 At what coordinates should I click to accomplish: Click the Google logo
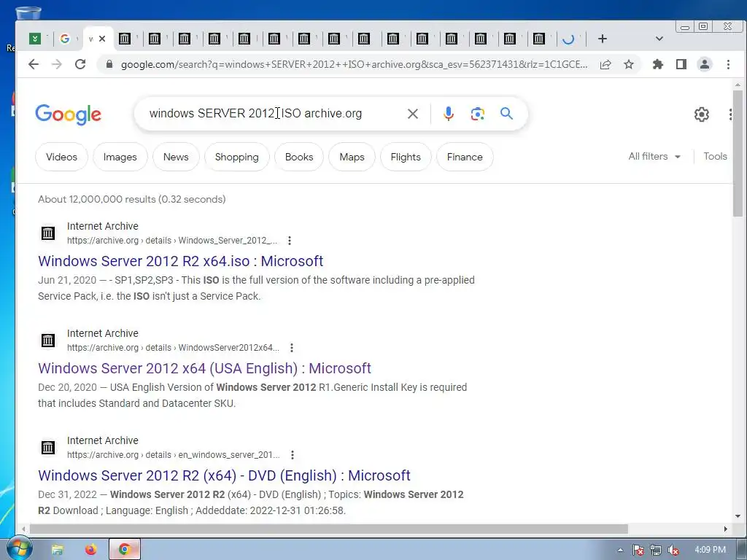(x=68, y=114)
